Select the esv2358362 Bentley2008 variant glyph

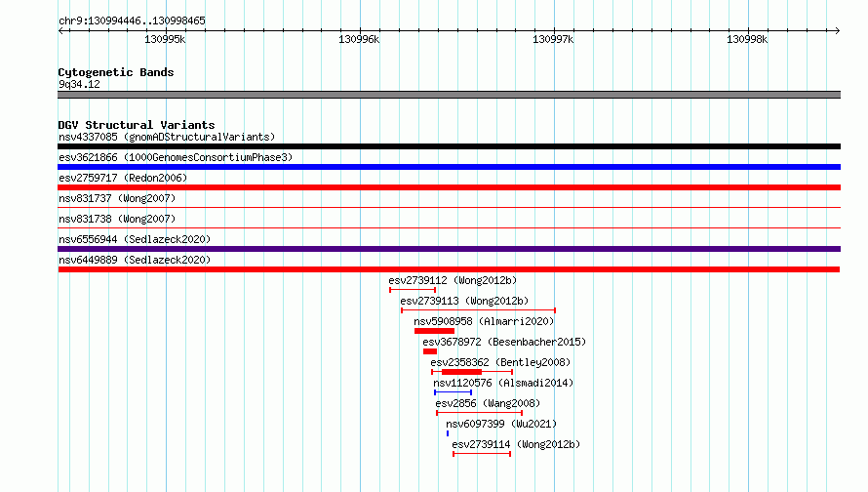(472, 372)
